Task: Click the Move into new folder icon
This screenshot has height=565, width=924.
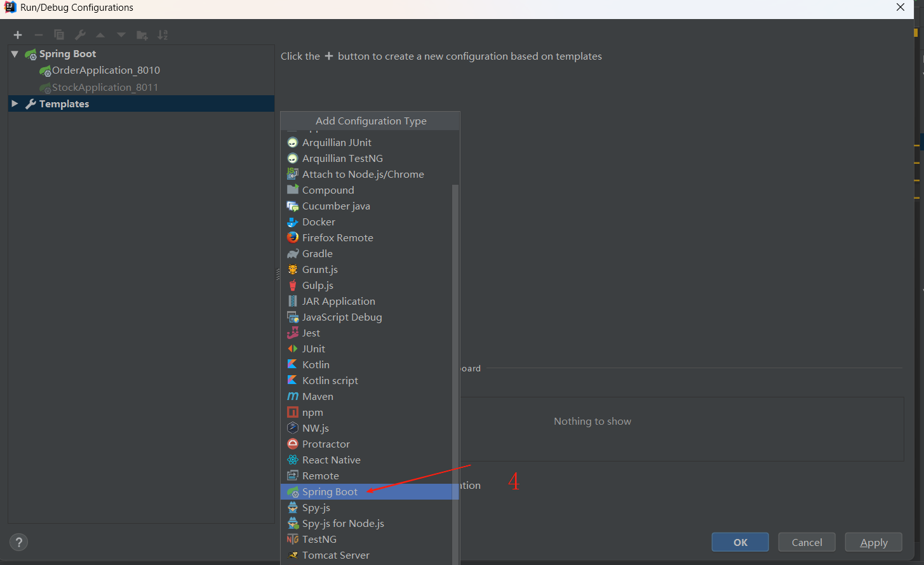Action: (142, 35)
